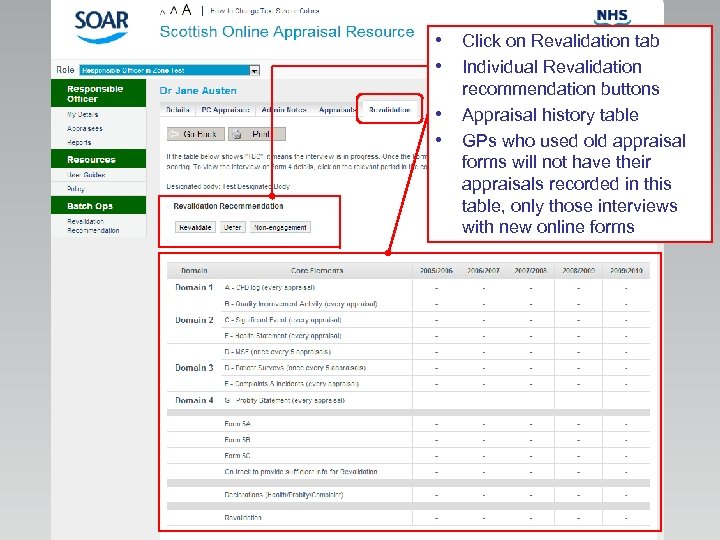This screenshot has width=720, height=540.
Task: Switch to the Revalidation tab
Action: pyautogui.click(x=389, y=110)
